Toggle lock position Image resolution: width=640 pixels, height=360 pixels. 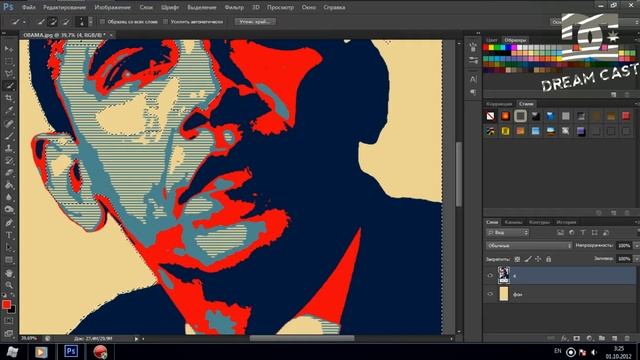coord(538,259)
